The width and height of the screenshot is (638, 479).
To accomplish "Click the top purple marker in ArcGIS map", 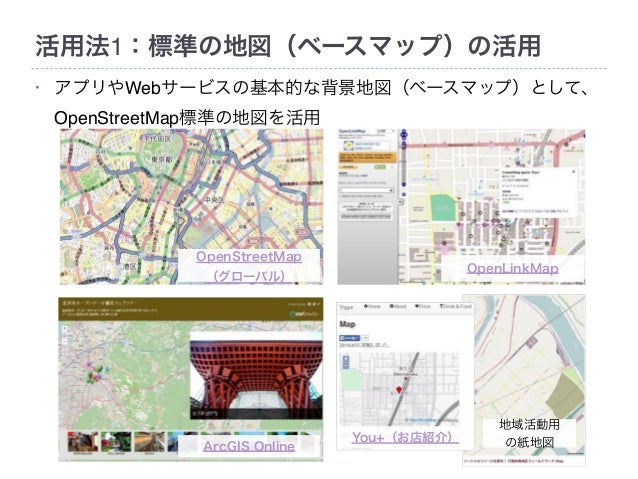I will click(x=89, y=363).
